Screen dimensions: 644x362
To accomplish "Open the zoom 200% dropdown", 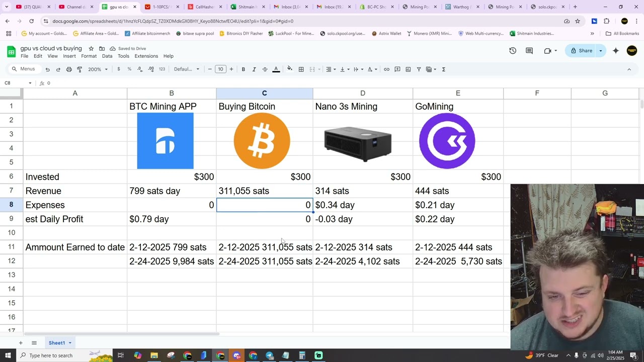I will pyautogui.click(x=98, y=69).
